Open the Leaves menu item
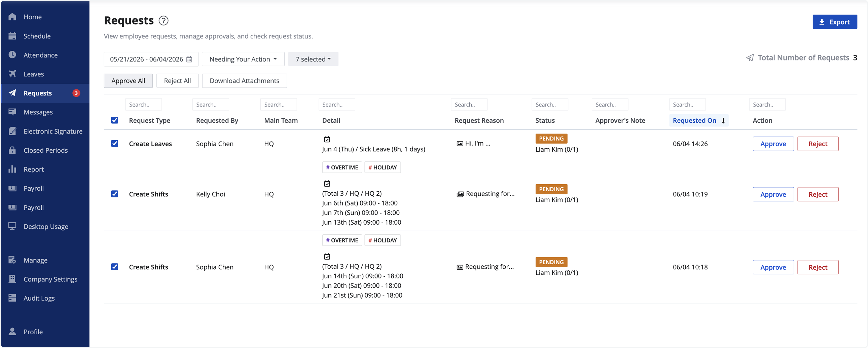Image resolution: width=868 pixels, height=348 pixels. (45, 74)
